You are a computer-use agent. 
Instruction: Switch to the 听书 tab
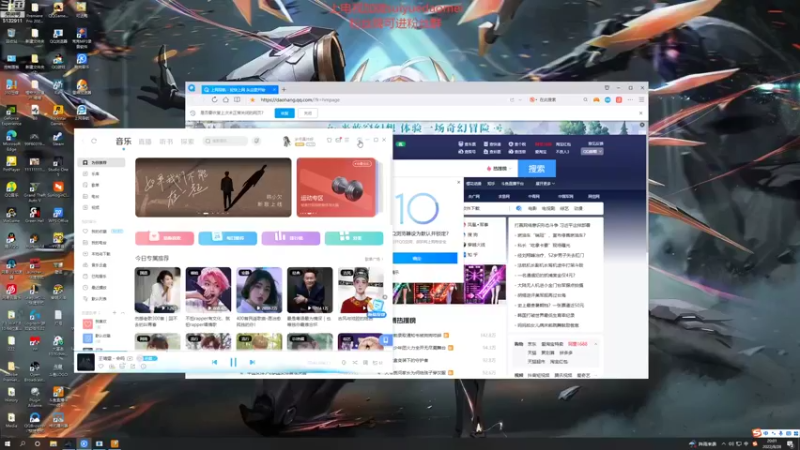pos(166,141)
